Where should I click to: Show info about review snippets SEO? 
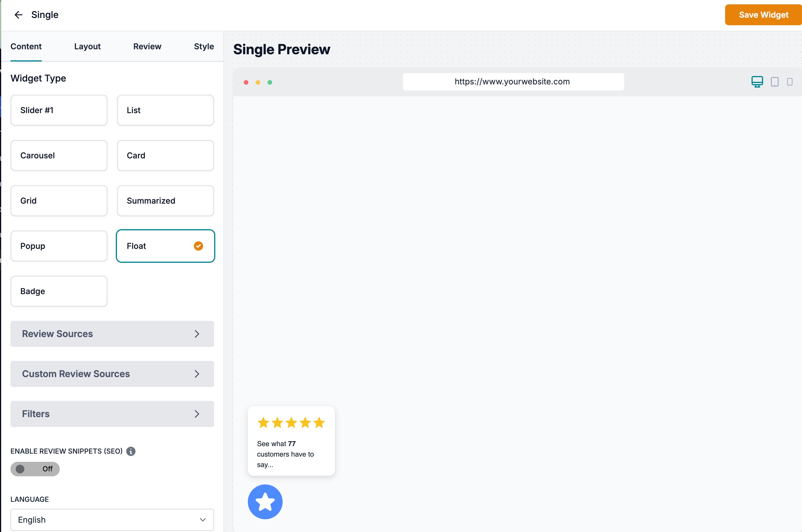point(131,451)
